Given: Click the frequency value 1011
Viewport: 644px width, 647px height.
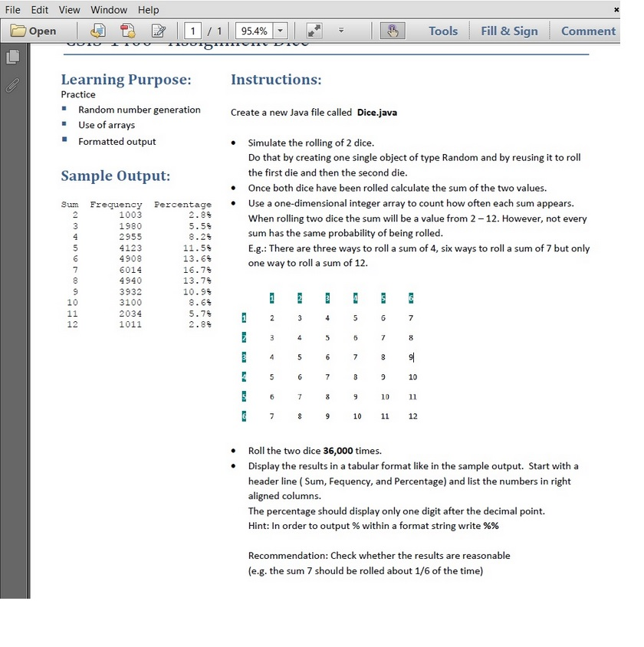Looking at the screenshot, I should [130, 324].
